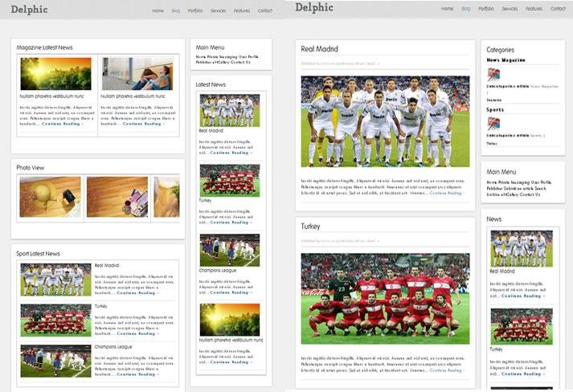This screenshot has height=392, width=573.
Task: Continue Reading for Turkey in the News sidebar
Action: coord(522,374)
